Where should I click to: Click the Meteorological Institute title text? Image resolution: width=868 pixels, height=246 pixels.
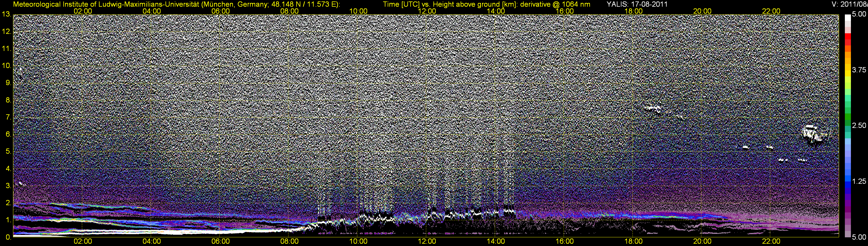(176, 4)
